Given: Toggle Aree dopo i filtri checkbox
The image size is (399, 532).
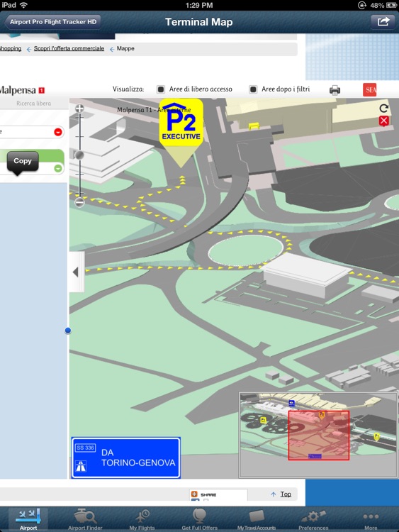Looking at the screenshot, I should point(253,89).
